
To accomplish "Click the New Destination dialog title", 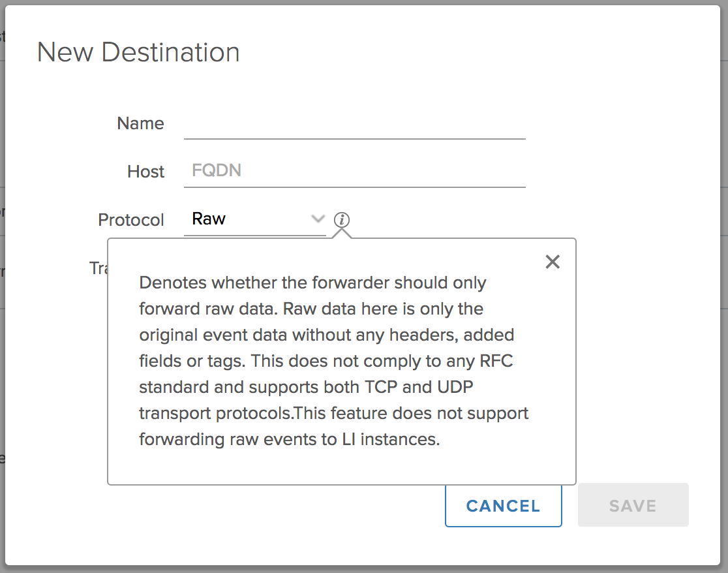I will tap(138, 52).
